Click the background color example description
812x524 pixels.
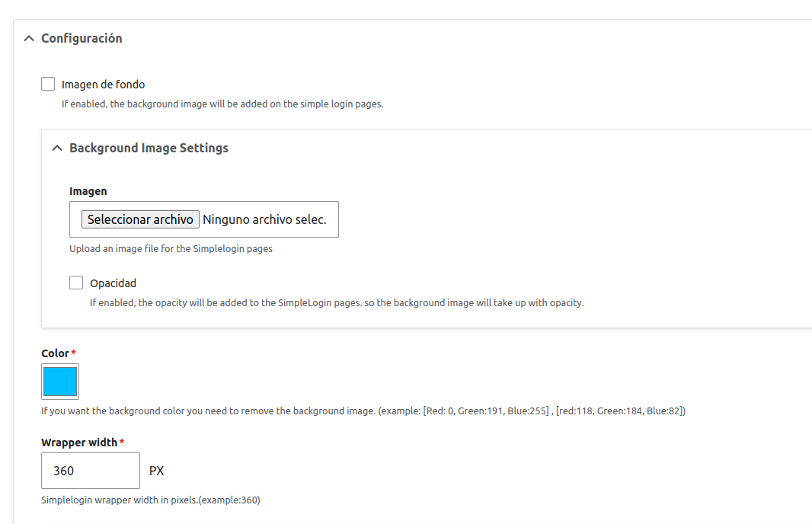363,411
